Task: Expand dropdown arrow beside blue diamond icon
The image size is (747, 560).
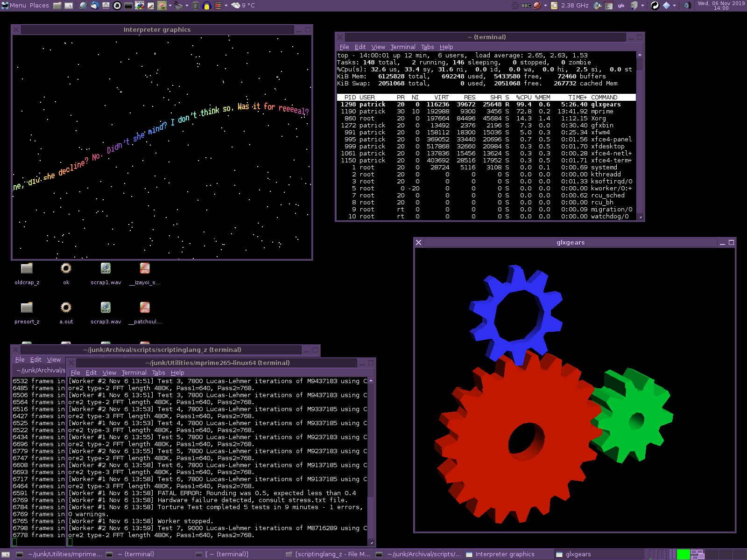Action: 674,6
